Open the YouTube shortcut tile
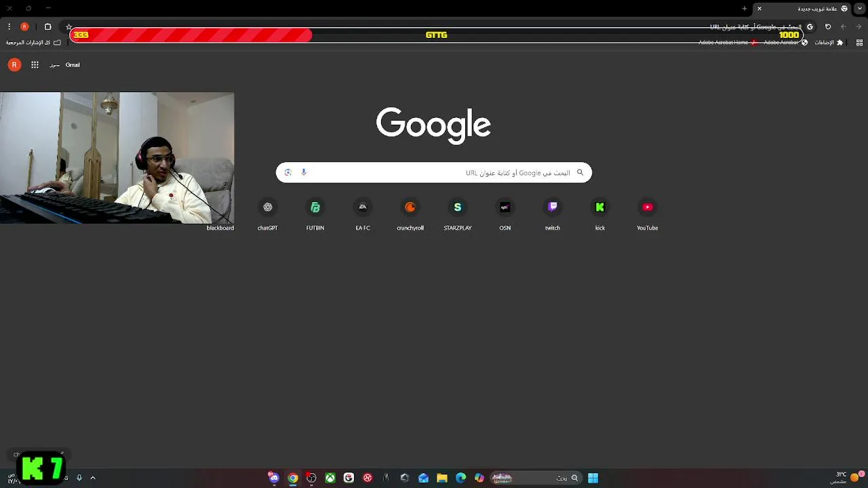Screen dimensions: 868x488 pos(647,214)
